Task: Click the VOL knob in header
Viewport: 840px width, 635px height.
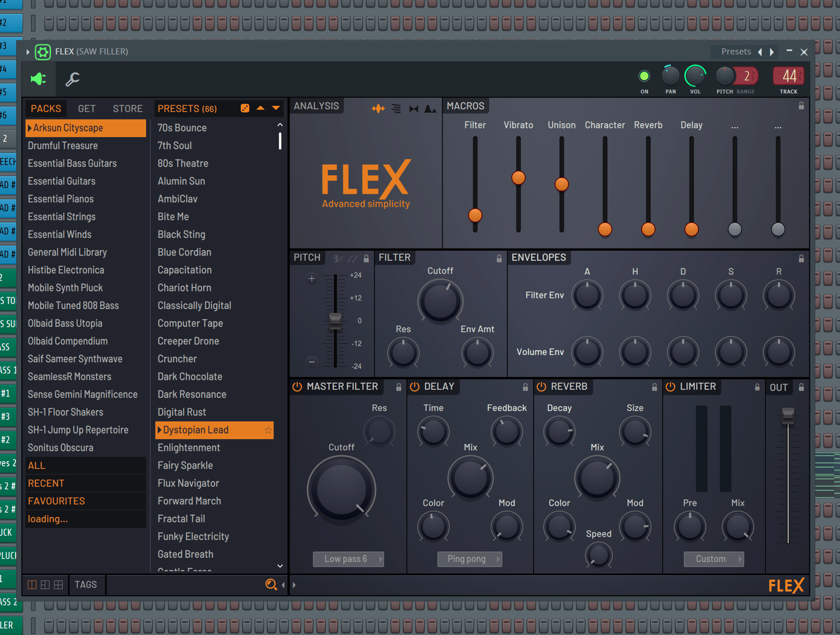Action: [x=695, y=76]
